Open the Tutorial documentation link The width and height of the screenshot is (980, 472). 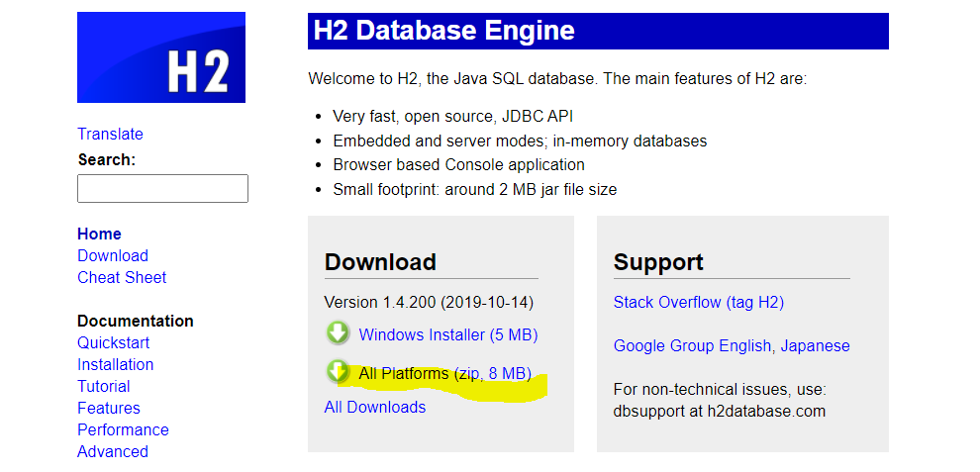104,386
